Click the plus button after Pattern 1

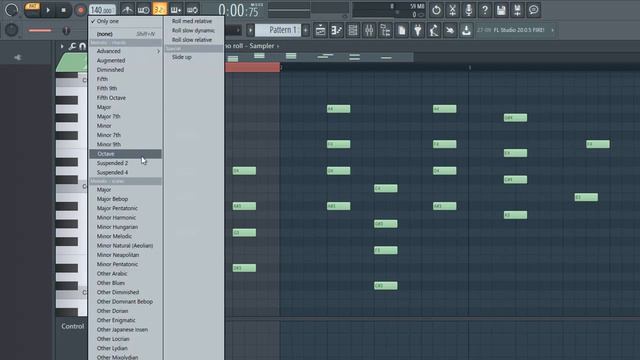pos(305,30)
